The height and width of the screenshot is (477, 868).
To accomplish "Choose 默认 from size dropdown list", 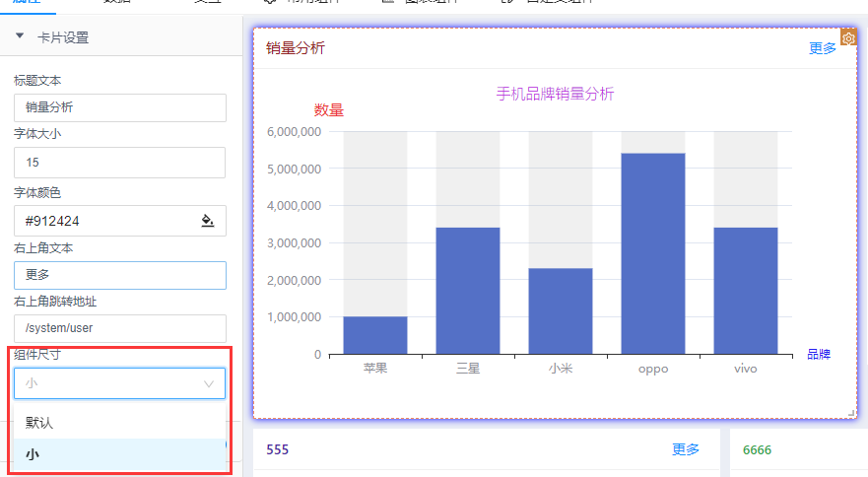I will [x=119, y=423].
